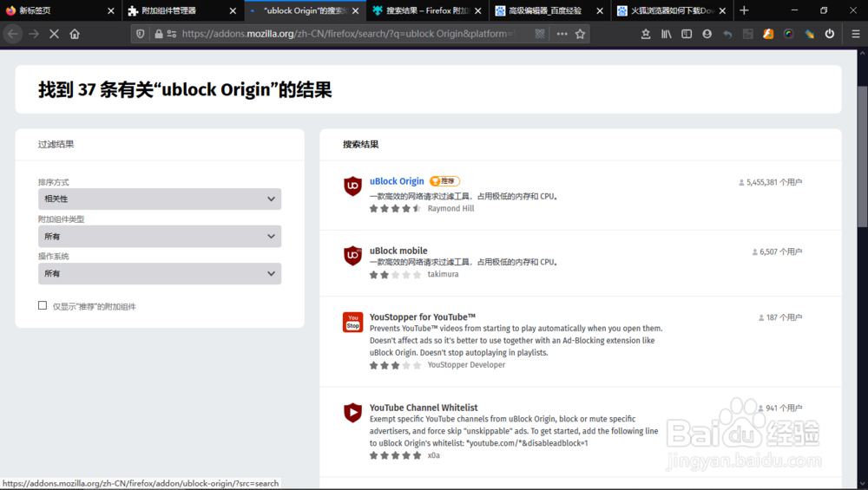Close the active ublock Origin search tab
The width and height of the screenshot is (868, 490).
[x=355, y=10]
